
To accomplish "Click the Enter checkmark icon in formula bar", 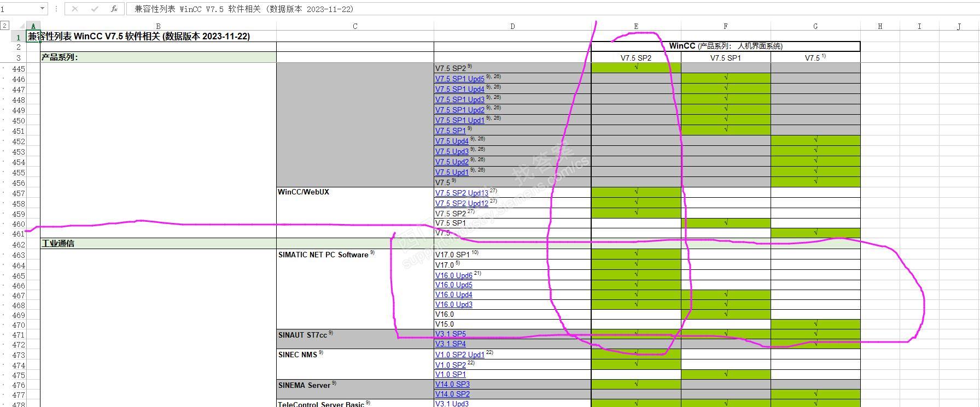I will coord(95,9).
